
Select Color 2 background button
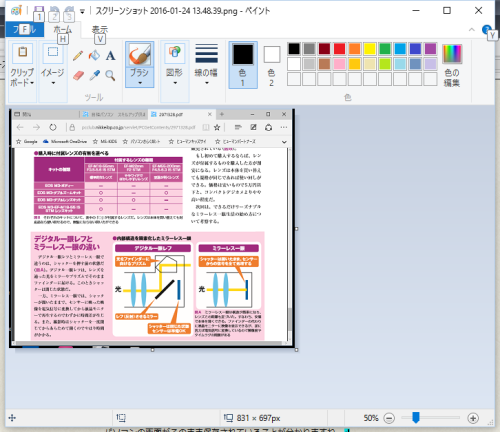click(x=272, y=65)
